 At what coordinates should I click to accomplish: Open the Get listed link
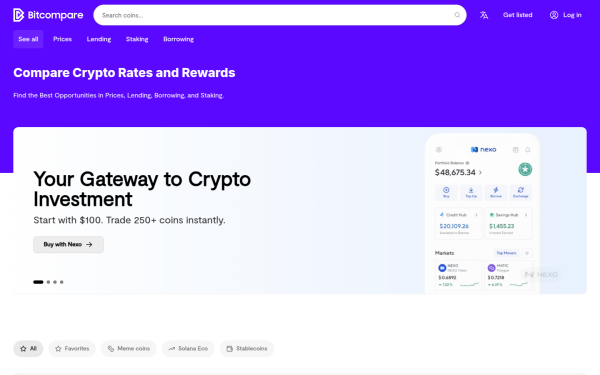click(517, 15)
